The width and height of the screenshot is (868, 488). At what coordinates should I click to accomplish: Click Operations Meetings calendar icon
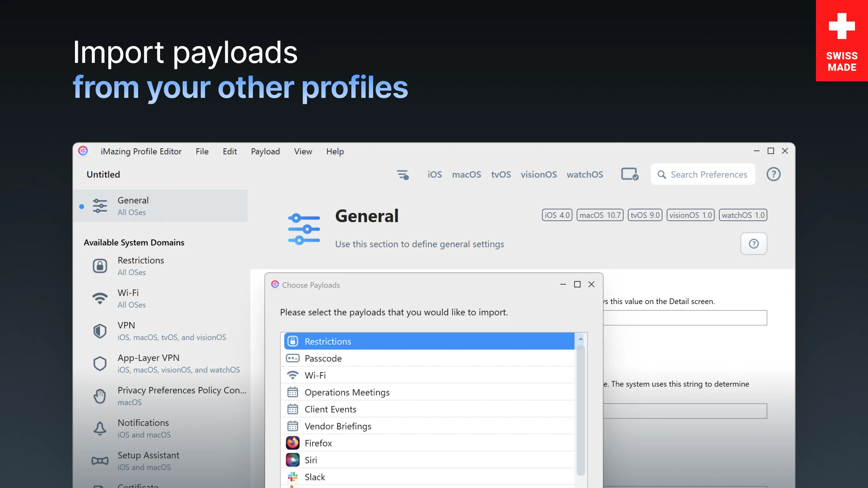click(x=293, y=392)
